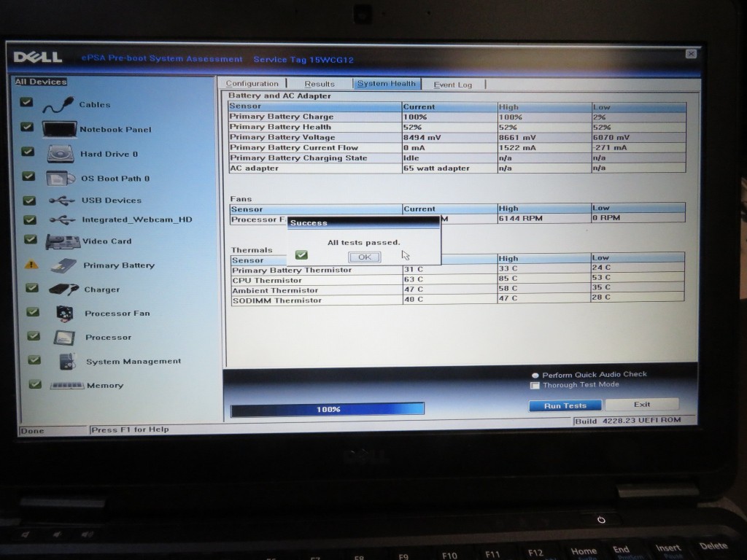Click the Memory module icon
This screenshot has width=747, height=560.
pyautogui.click(x=66, y=385)
